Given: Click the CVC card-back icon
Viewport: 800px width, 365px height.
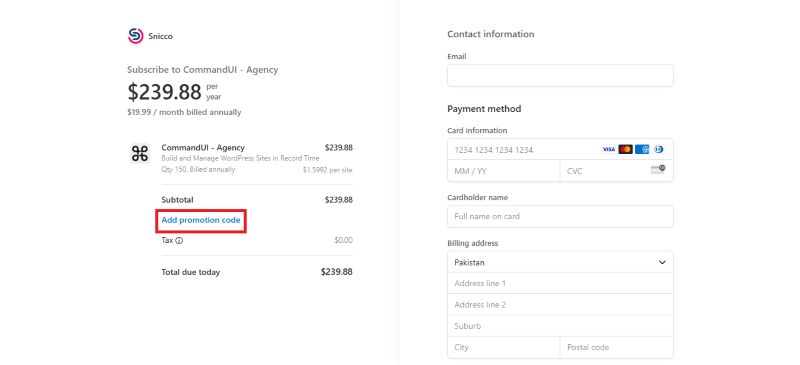Looking at the screenshot, I should [658, 169].
